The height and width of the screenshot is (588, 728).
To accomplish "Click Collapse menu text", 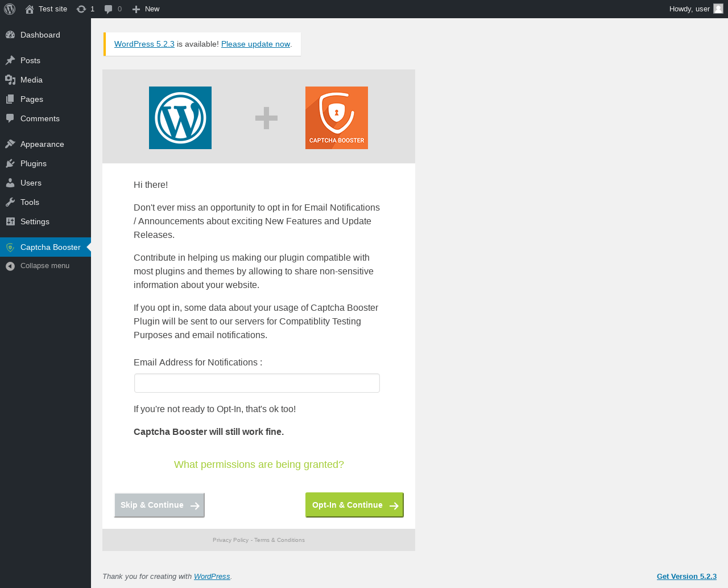I will click(x=45, y=266).
